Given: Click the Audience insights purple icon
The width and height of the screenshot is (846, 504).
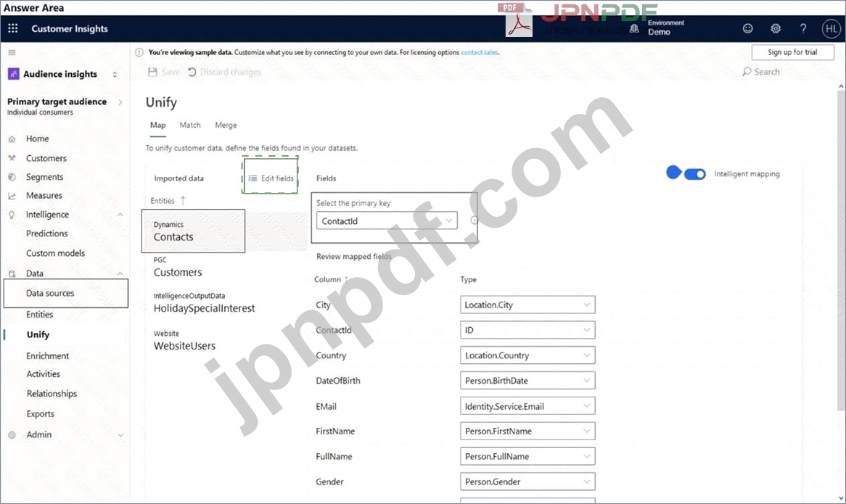Looking at the screenshot, I should [13, 74].
